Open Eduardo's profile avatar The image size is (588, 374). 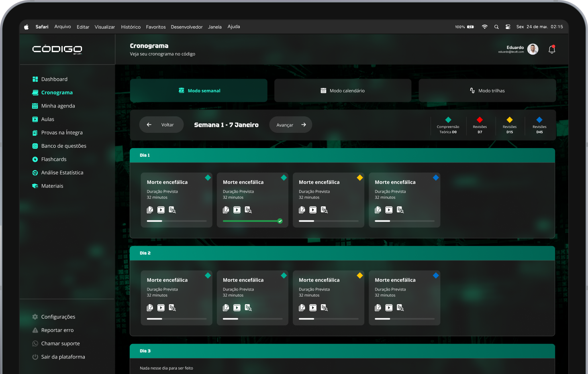point(533,49)
